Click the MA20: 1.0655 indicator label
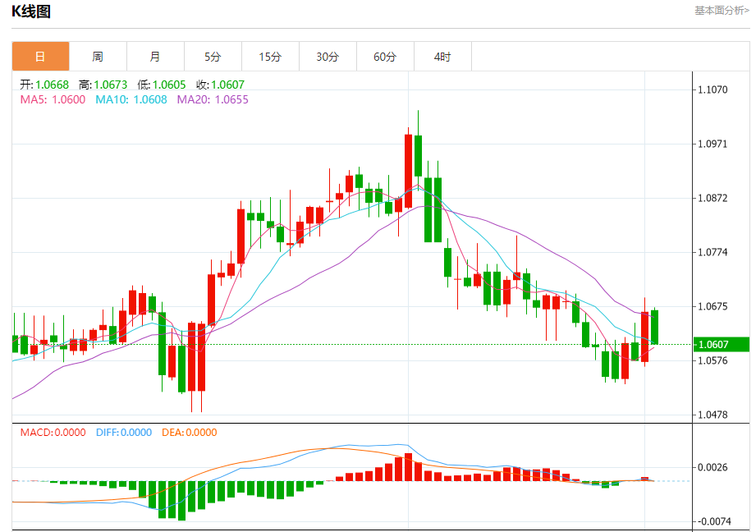Screen dimensions: 756x532 coord(213,100)
